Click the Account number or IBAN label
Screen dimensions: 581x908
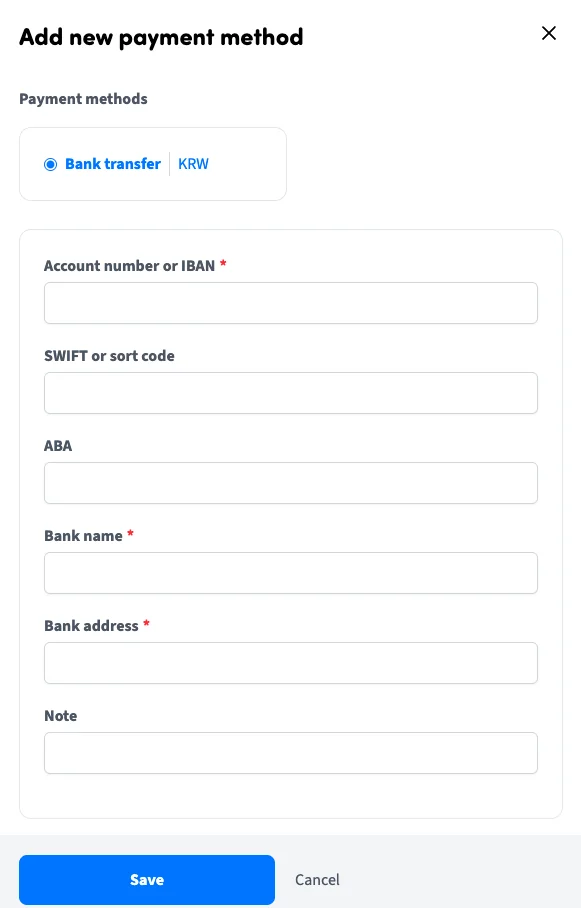[x=128, y=266]
